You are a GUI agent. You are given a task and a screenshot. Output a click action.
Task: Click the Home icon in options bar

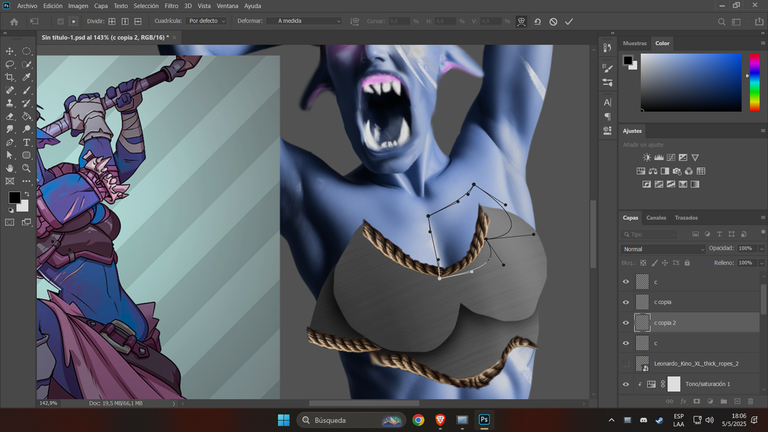coord(14,22)
